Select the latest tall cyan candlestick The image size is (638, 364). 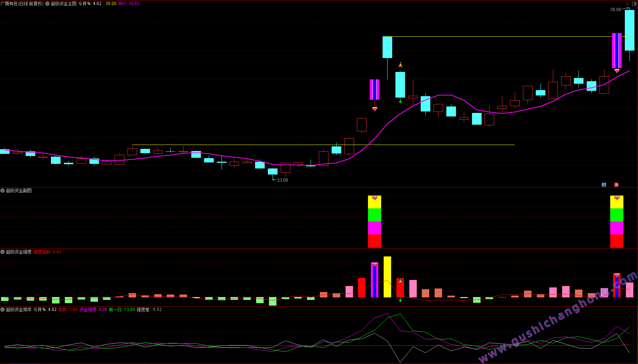tap(629, 30)
